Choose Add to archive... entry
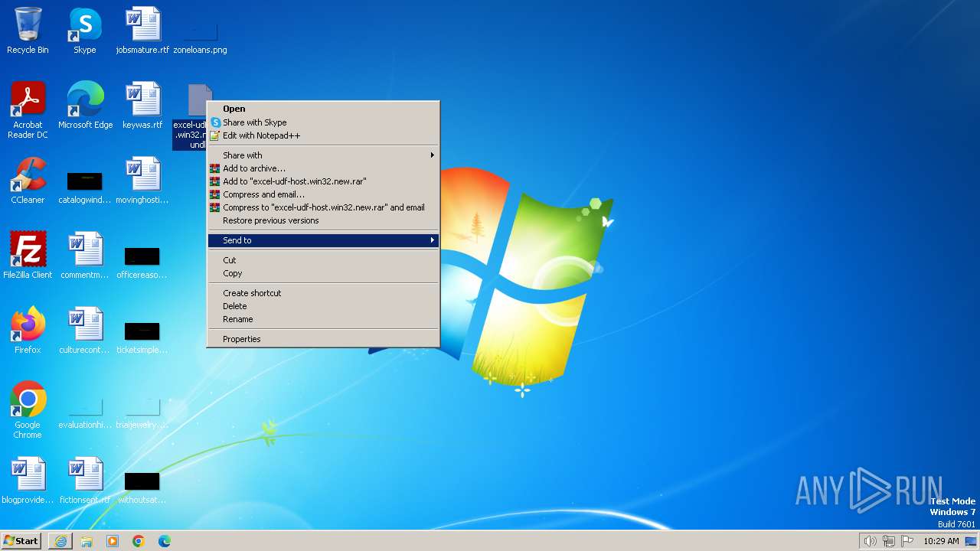Image resolution: width=980 pixels, height=551 pixels. (323, 168)
